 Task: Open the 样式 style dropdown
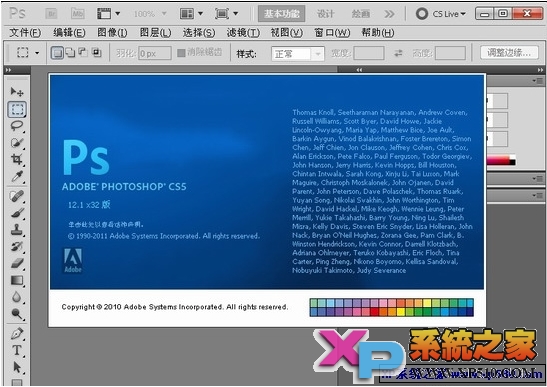point(298,54)
